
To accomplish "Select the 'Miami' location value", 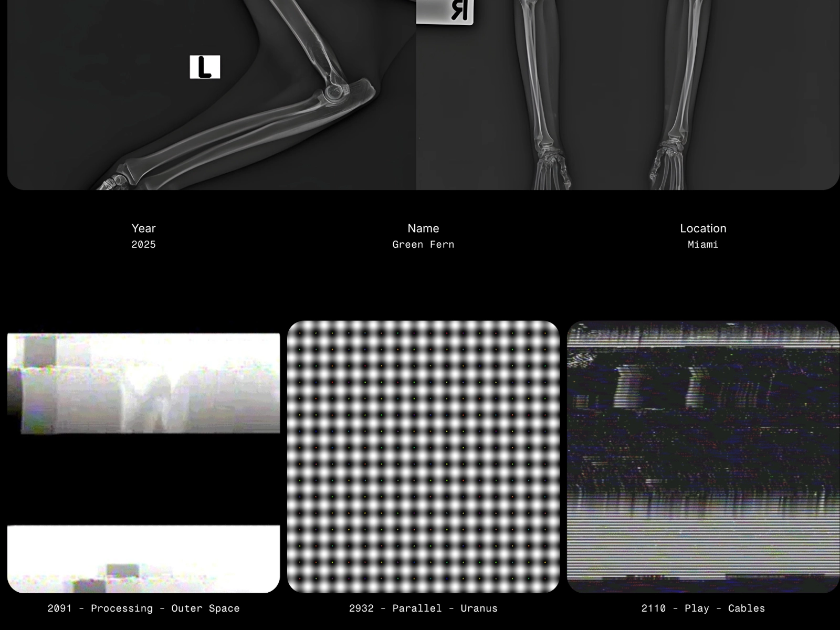I will (x=703, y=244).
